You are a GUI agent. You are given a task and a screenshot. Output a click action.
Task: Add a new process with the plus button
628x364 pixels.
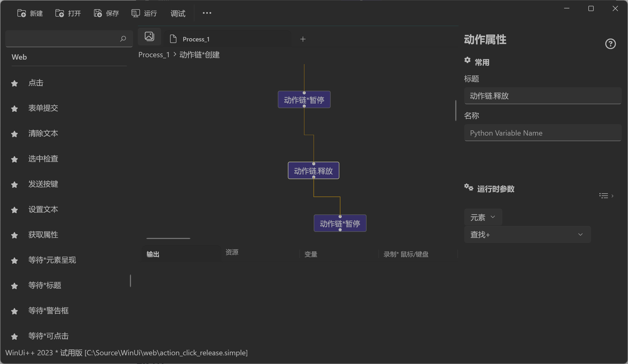pyautogui.click(x=303, y=39)
